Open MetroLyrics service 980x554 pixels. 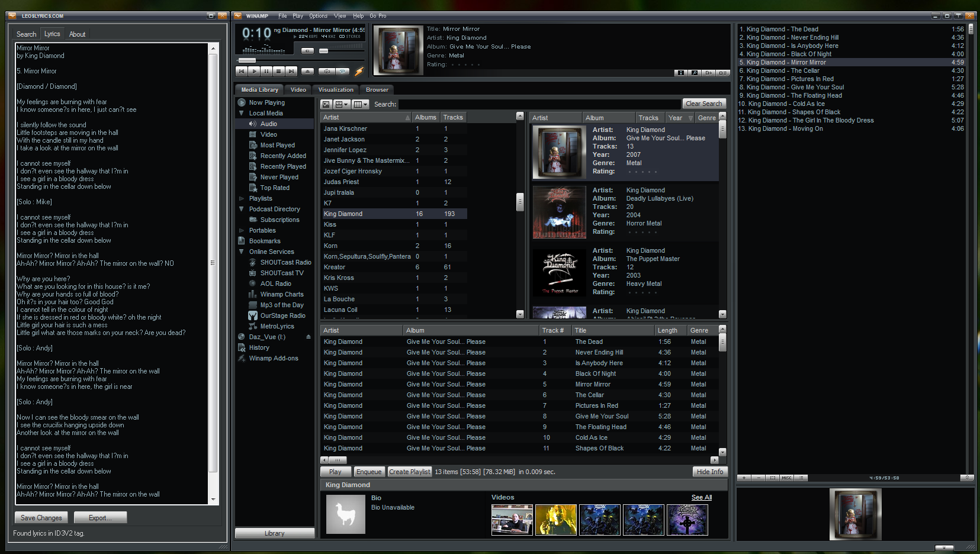pos(277,326)
